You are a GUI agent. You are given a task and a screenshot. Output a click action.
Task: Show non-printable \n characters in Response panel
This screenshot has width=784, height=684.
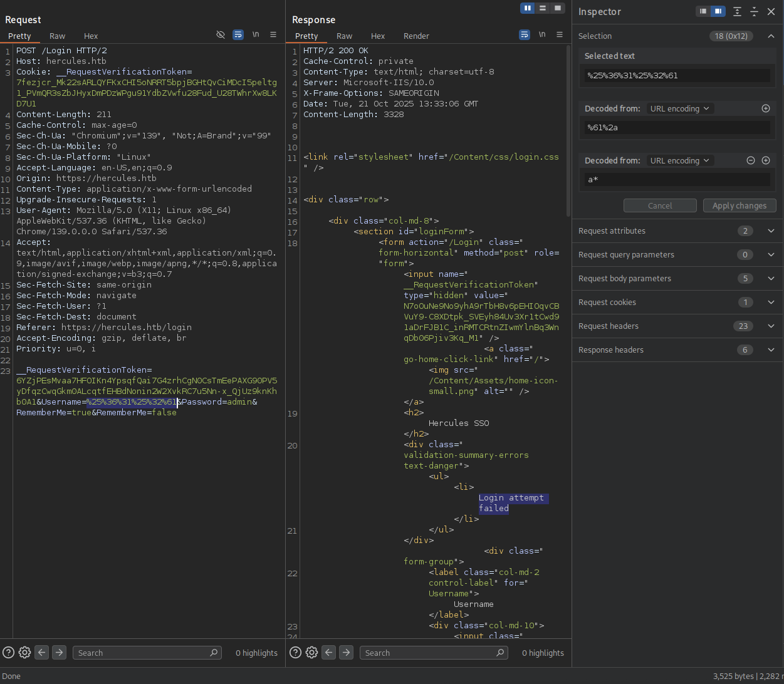(542, 35)
